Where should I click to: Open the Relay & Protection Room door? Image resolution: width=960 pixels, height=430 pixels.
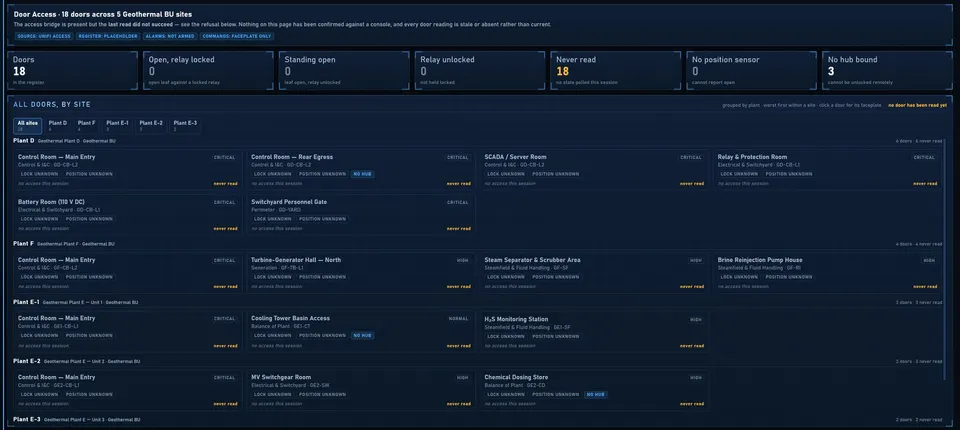tap(827, 170)
